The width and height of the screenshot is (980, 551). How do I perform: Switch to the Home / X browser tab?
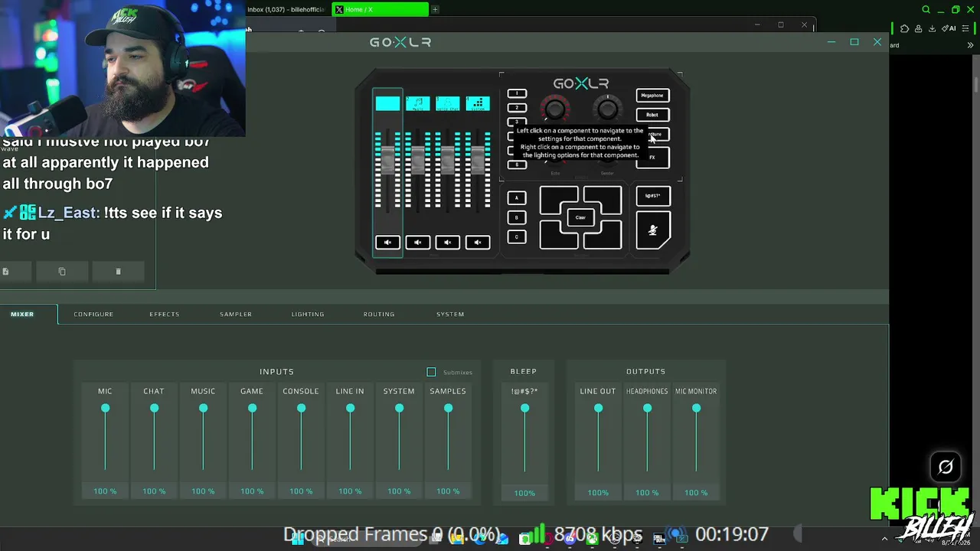click(x=381, y=9)
